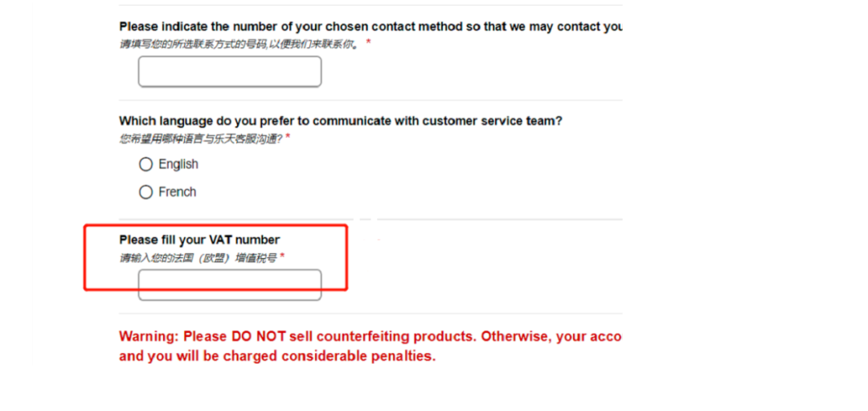Click the red asterisk beside VAT hint
The image size is (868, 411).
[x=282, y=257]
